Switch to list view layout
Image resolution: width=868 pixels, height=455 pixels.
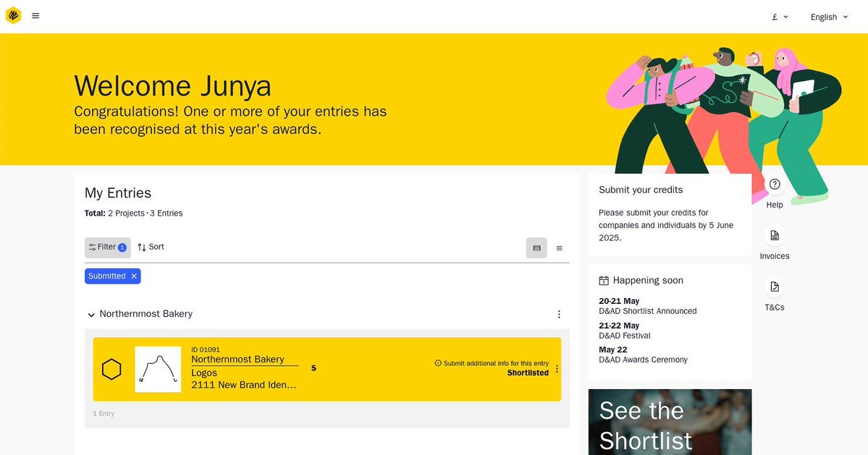pos(559,248)
